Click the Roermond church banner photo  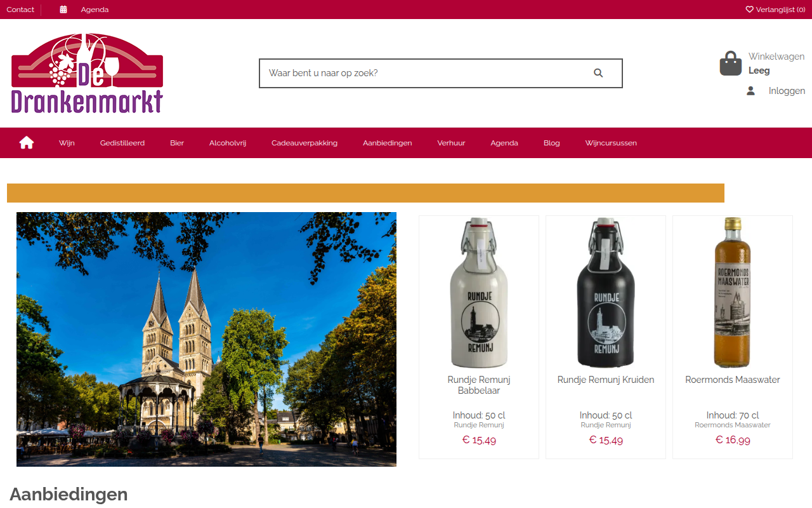206,339
